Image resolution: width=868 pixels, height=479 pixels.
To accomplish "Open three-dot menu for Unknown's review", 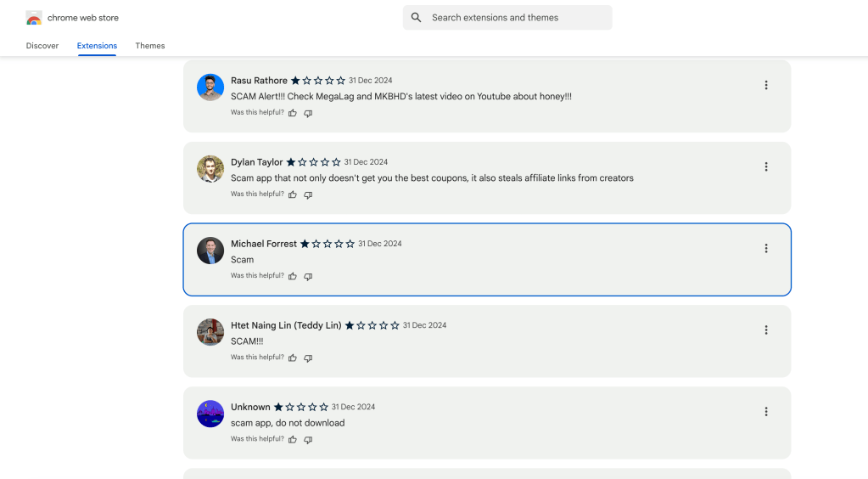I will click(766, 411).
